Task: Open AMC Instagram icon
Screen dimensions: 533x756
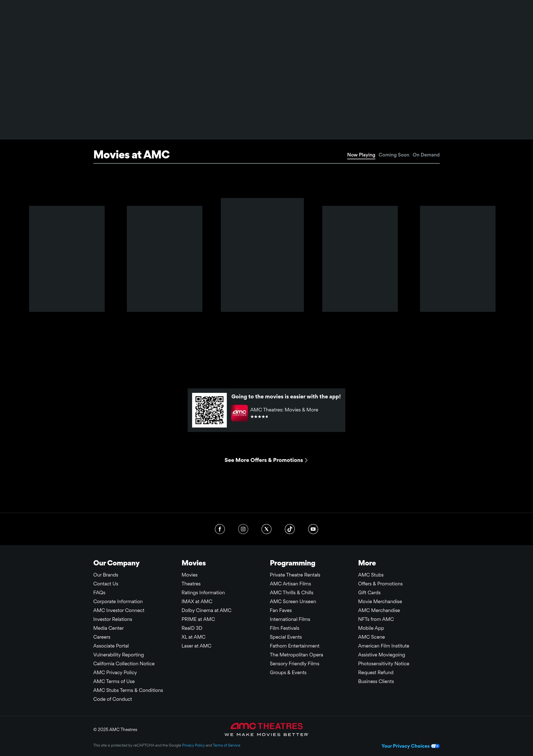Action: (x=243, y=529)
